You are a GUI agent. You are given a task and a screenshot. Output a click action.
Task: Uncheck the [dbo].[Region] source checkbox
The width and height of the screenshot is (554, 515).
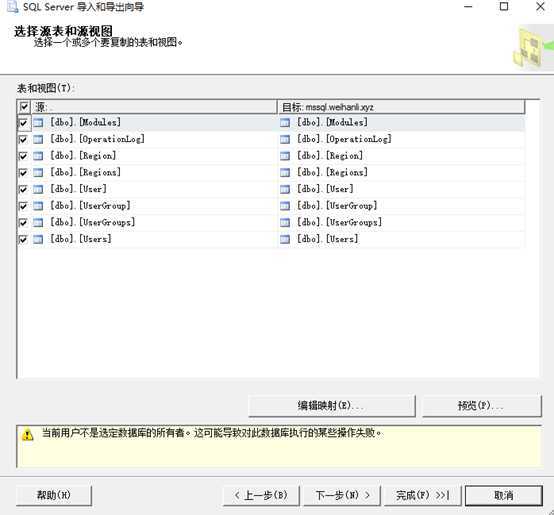[23, 156]
